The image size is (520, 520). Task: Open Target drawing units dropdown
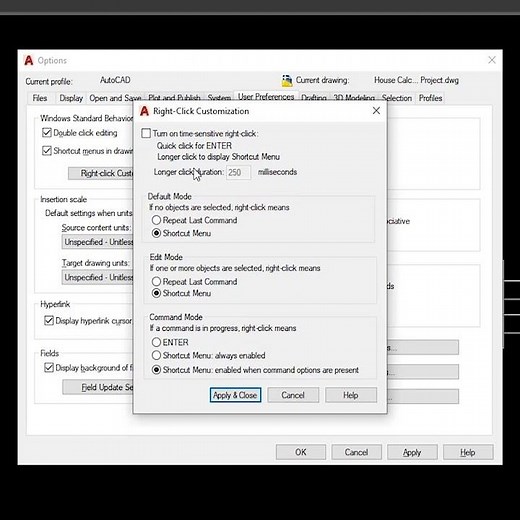pyautogui.click(x=97, y=277)
